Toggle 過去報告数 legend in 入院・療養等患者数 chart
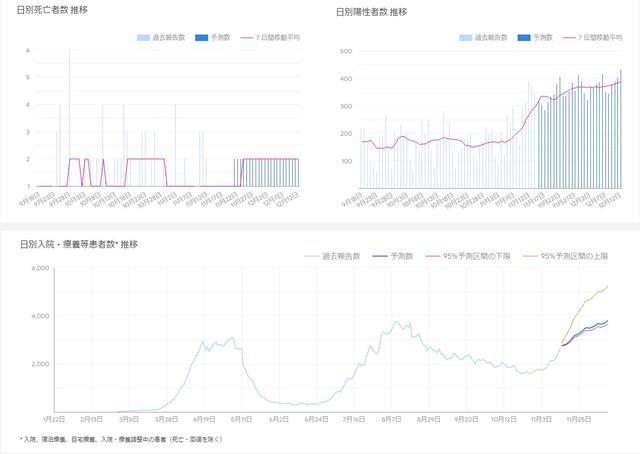Screen dimensions: 640x454 (x=332, y=256)
